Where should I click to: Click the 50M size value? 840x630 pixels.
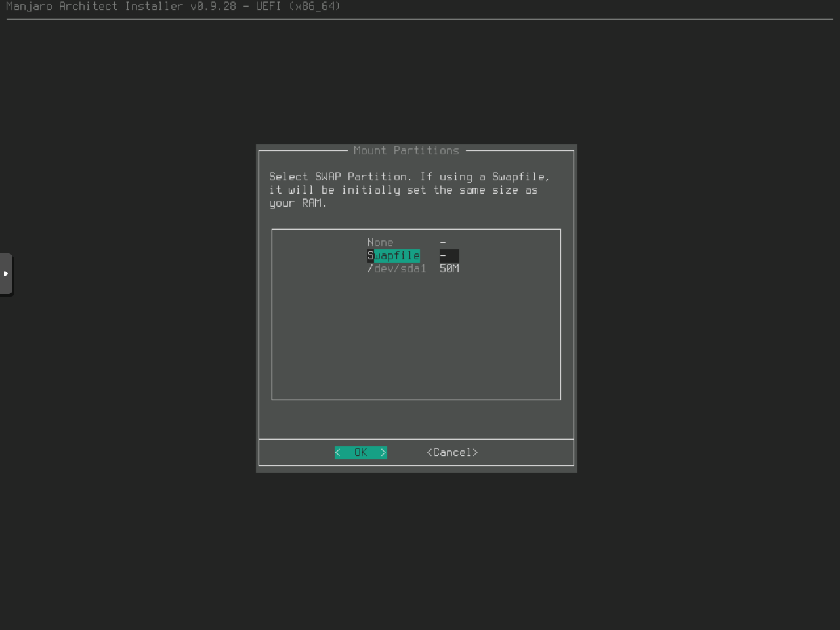coord(450,269)
